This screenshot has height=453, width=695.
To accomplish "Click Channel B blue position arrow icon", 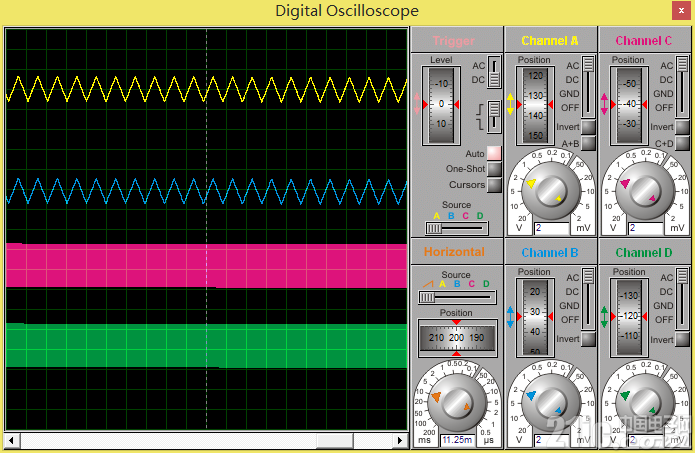I will tap(510, 316).
